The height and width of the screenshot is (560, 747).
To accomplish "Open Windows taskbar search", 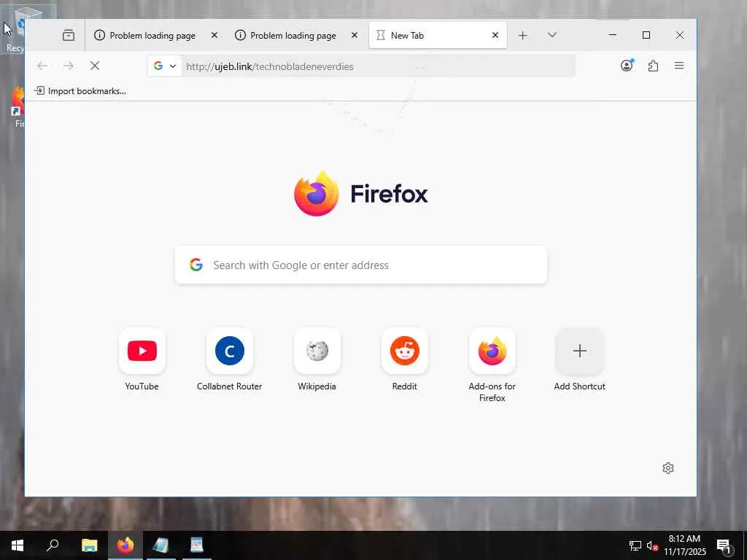I will click(53, 545).
